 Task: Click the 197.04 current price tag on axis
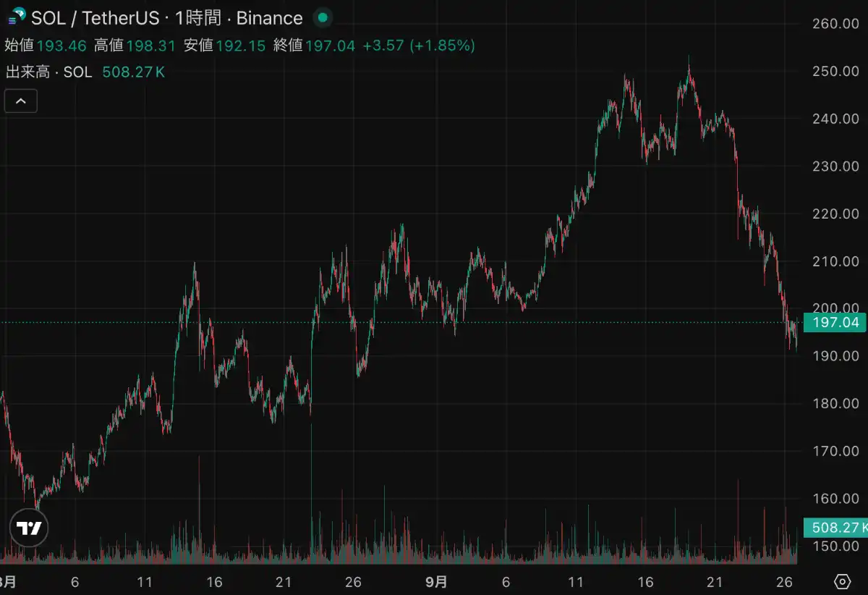[x=835, y=323]
